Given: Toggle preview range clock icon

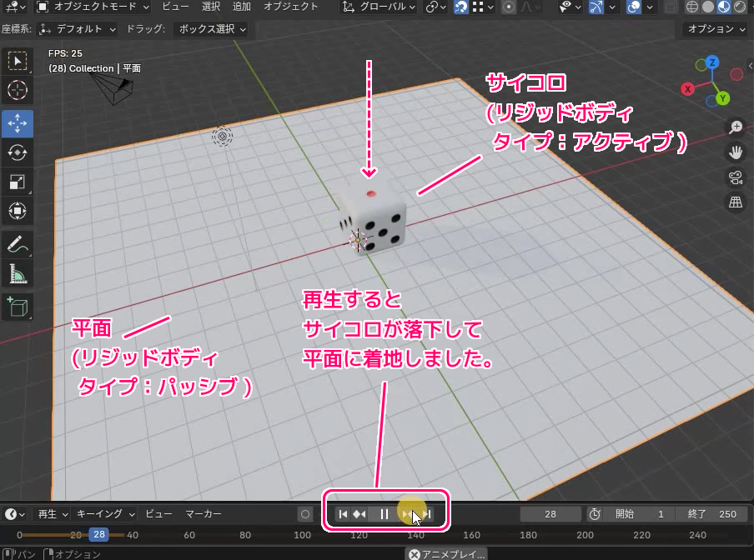Looking at the screenshot, I should coord(595,514).
